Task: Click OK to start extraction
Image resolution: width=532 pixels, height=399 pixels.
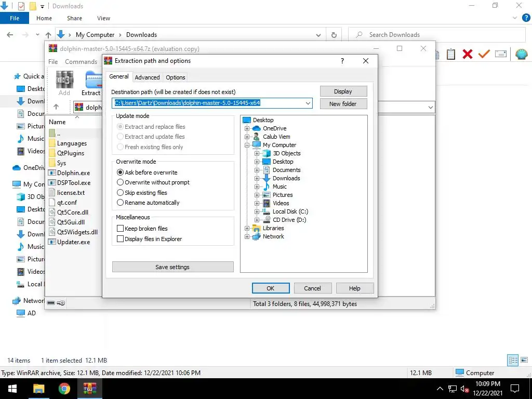Action: [270, 288]
